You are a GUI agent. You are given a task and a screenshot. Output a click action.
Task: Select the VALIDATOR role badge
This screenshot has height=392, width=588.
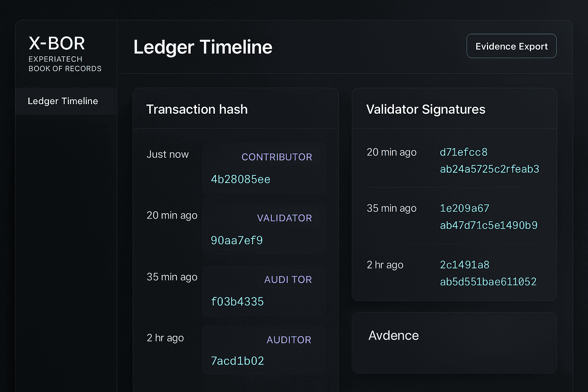click(284, 218)
